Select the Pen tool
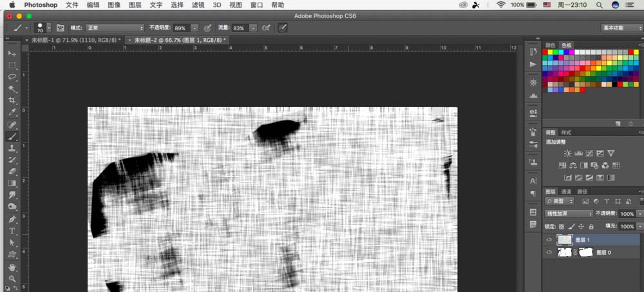 click(12, 219)
